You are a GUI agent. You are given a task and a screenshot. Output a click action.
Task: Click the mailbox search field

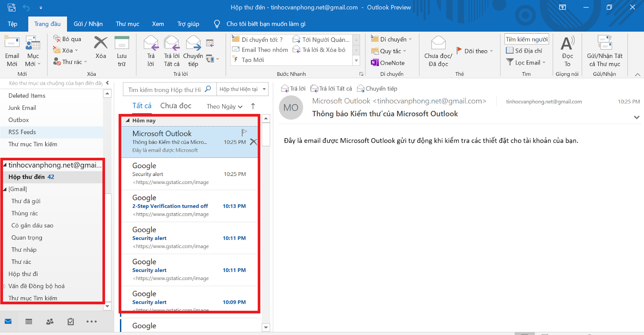point(170,89)
